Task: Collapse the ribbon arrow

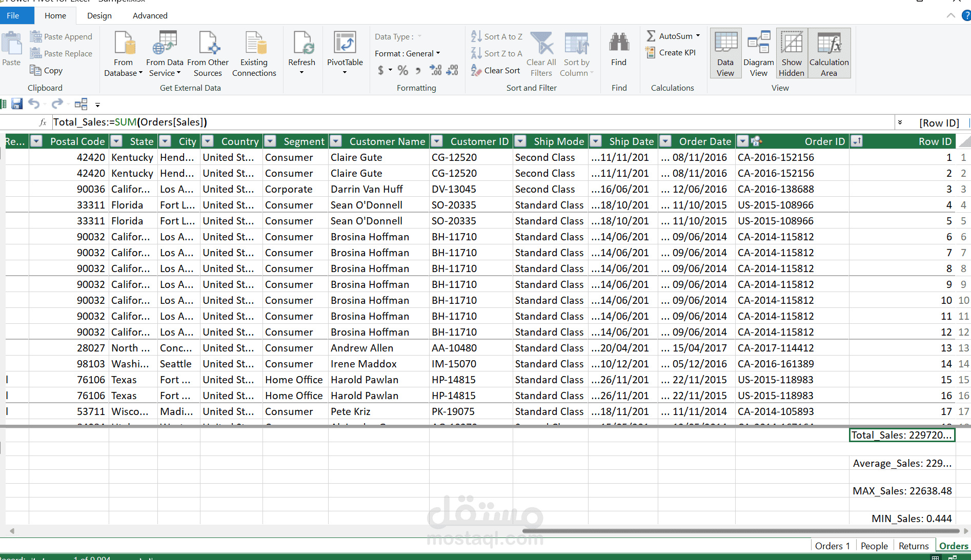Action: (x=950, y=15)
